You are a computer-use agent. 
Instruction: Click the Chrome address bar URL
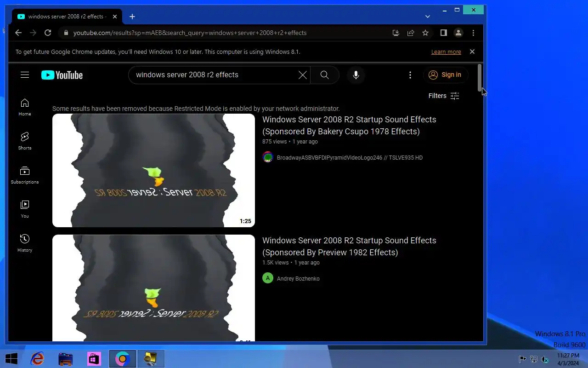click(x=190, y=33)
